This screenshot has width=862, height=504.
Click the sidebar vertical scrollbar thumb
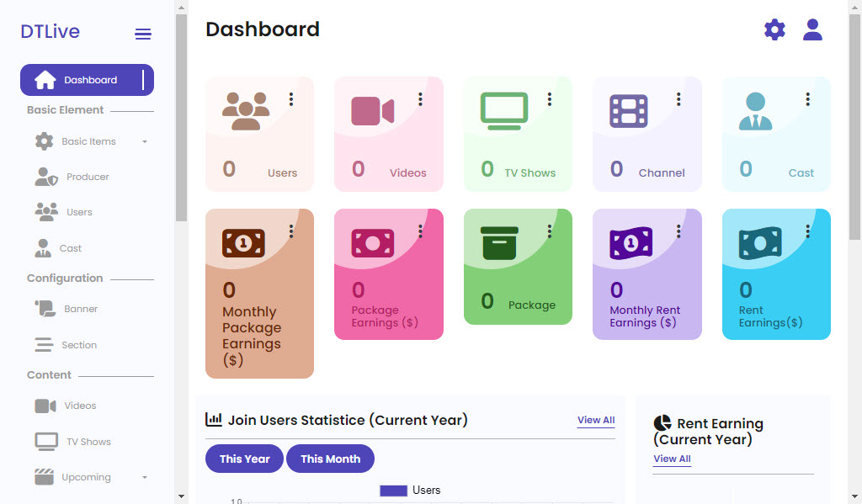coord(182,118)
